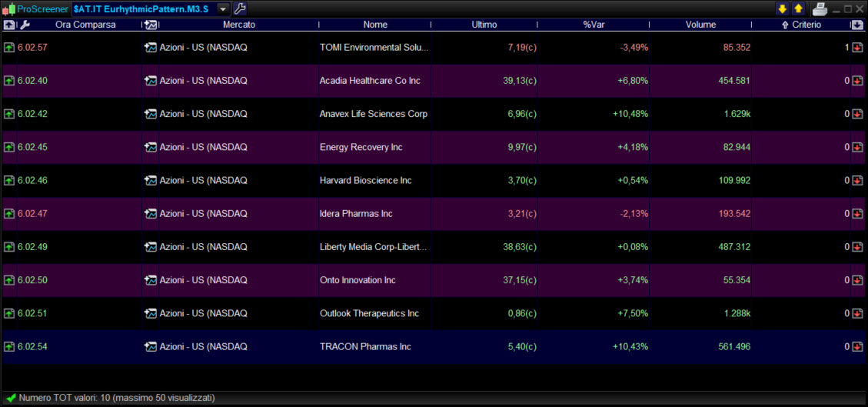Open chart icon for Outlook Therapeutics
This screenshot has width=868, height=407.
point(151,313)
